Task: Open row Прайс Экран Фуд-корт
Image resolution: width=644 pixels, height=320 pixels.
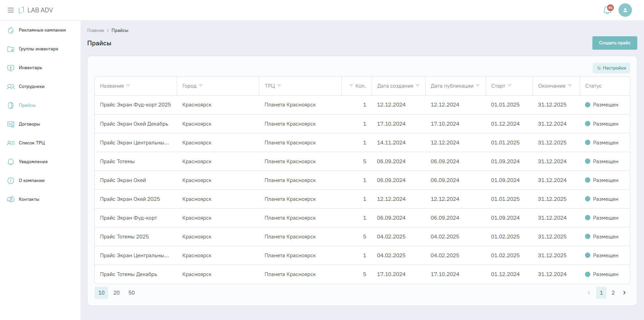Action: [x=362, y=218]
